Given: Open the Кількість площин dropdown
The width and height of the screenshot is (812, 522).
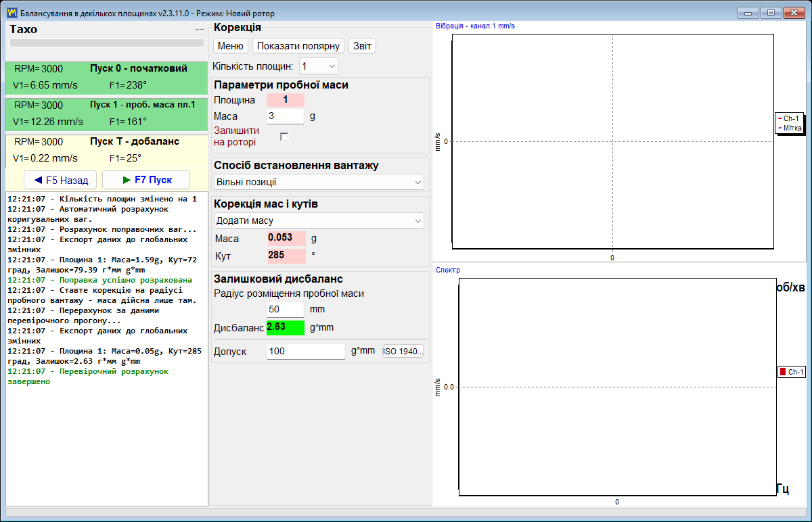Looking at the screenshot, I should pos(319,66).
